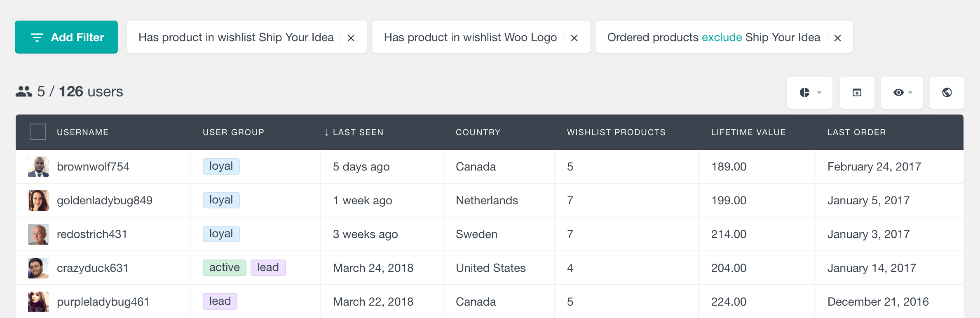Viewport: 980px width, 318px height.
Task: Click the loyal tag for redostrich431
Action: (x=221, y=234)
